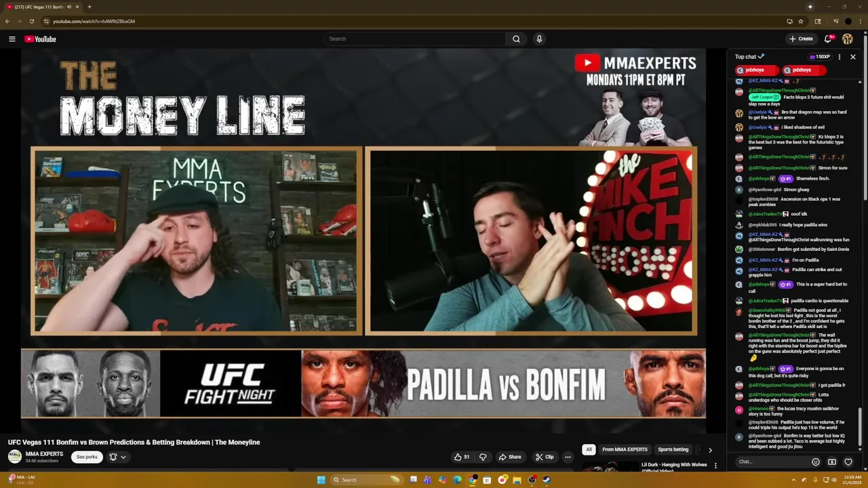Screen dimensions: 868x488
Task: Show more filter chips with right arrow
Action: (710, 450)
